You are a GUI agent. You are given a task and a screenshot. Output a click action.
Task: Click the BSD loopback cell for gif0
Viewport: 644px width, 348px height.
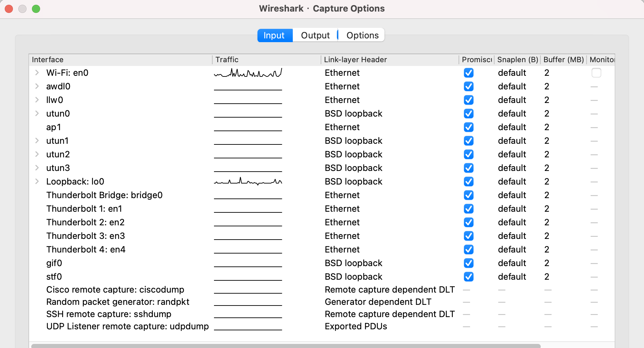coord(354,263)
